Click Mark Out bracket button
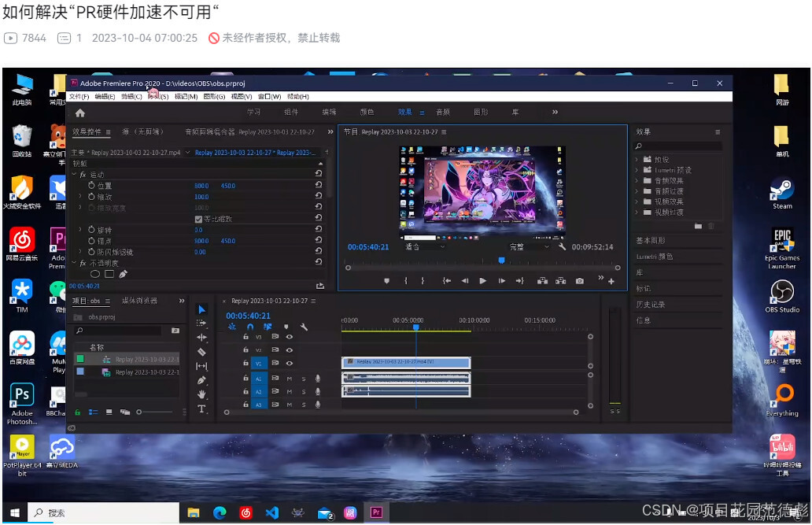Image resolution: width=812 pixels, height=525 pixels. coord(423,281)
